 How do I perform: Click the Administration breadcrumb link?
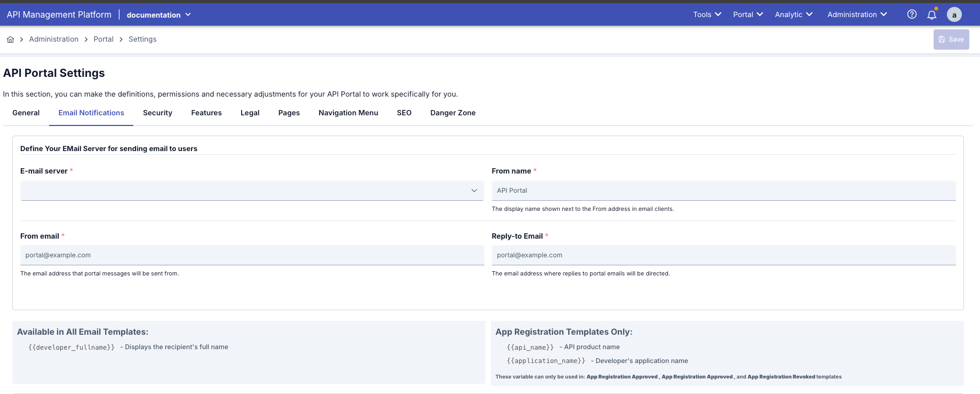pyautogui.click(x=54, y=40)
